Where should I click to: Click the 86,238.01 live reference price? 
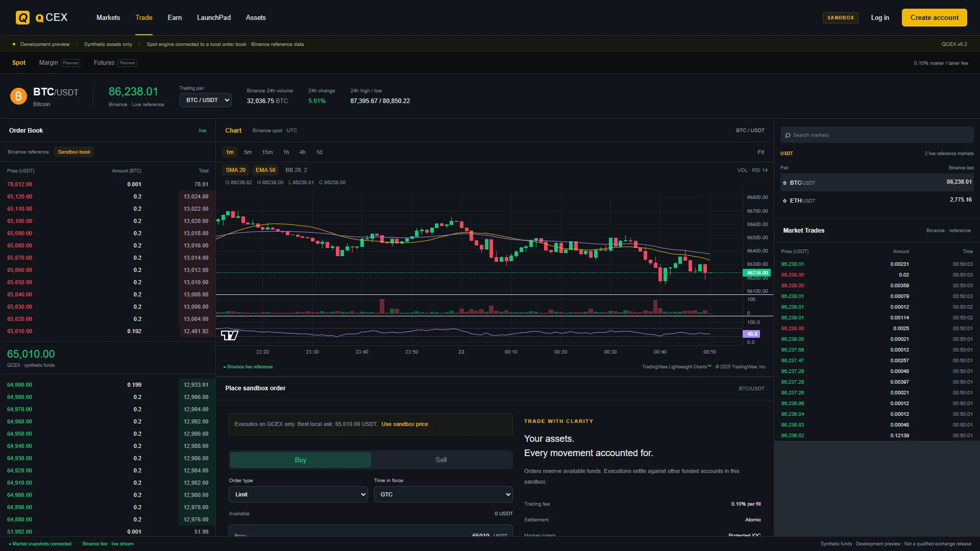click(133, 91)
